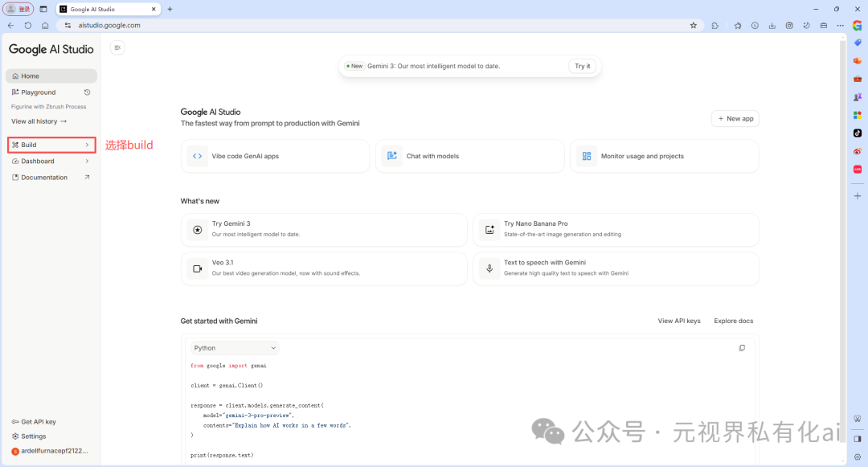Viewport: 868px width, 467px height.
Task: Click the TikTok icon in browser sidebar
Action: coord(858,133)
